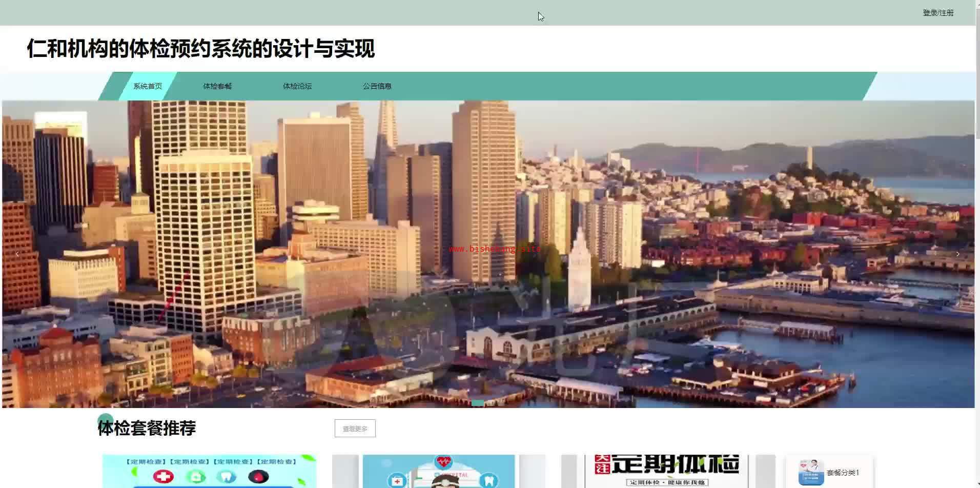
Task: Open the 套餐分类1 category label
Action: coord(843,473)
